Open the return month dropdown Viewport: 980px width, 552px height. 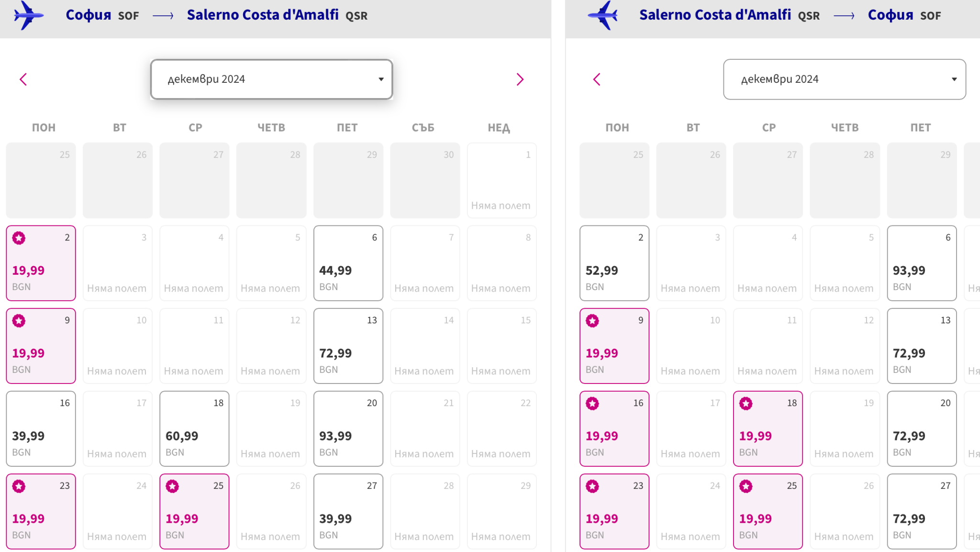pos(844,79)
